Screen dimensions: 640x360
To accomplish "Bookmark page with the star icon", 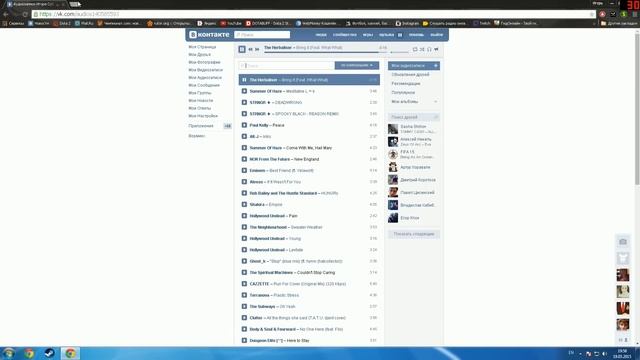I will pos(591,14).
